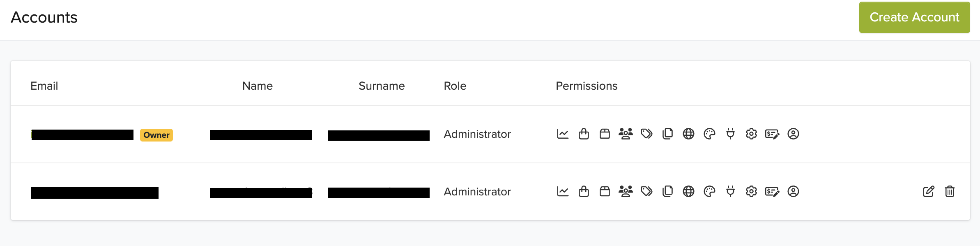
Task: Click the Create Account button
Action: (914, 17)
